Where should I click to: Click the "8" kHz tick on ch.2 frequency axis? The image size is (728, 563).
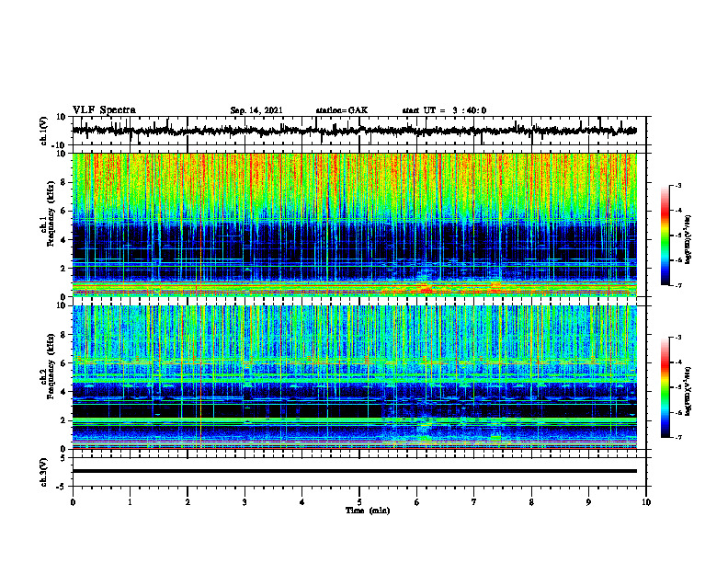63,335
